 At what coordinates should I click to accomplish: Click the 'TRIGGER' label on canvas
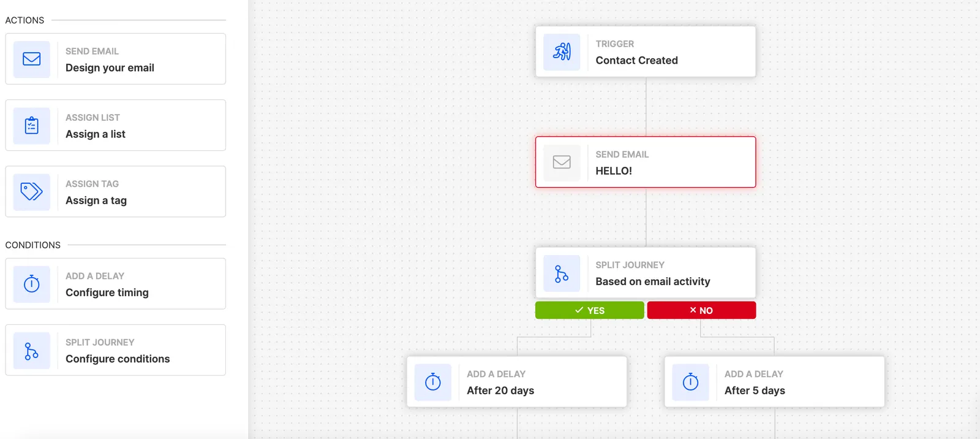point(615,44)
